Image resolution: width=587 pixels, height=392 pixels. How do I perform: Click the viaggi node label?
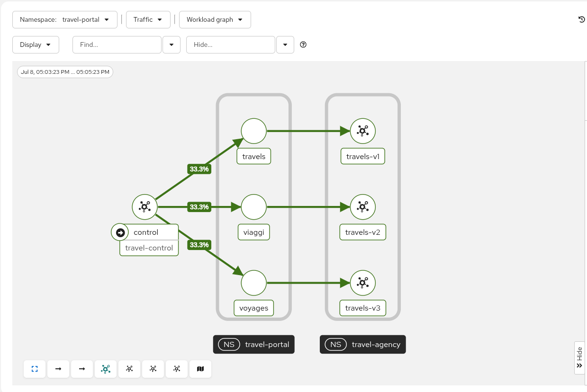(254, 232)
